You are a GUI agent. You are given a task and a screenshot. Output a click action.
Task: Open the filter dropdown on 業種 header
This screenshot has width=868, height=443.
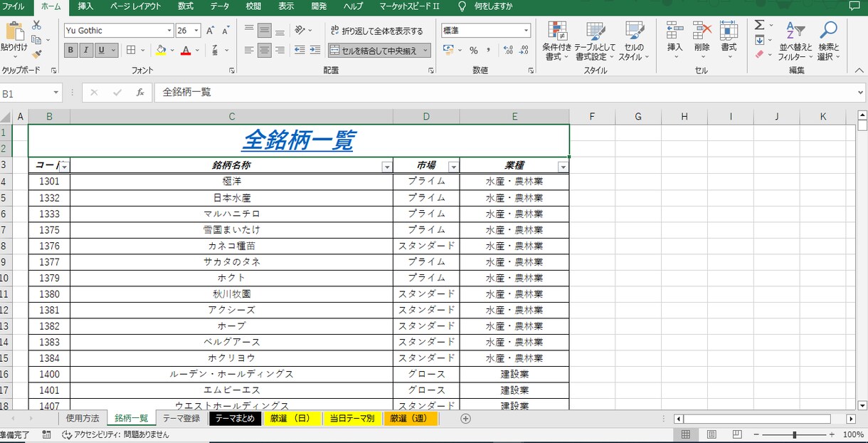tap(563, 167)
